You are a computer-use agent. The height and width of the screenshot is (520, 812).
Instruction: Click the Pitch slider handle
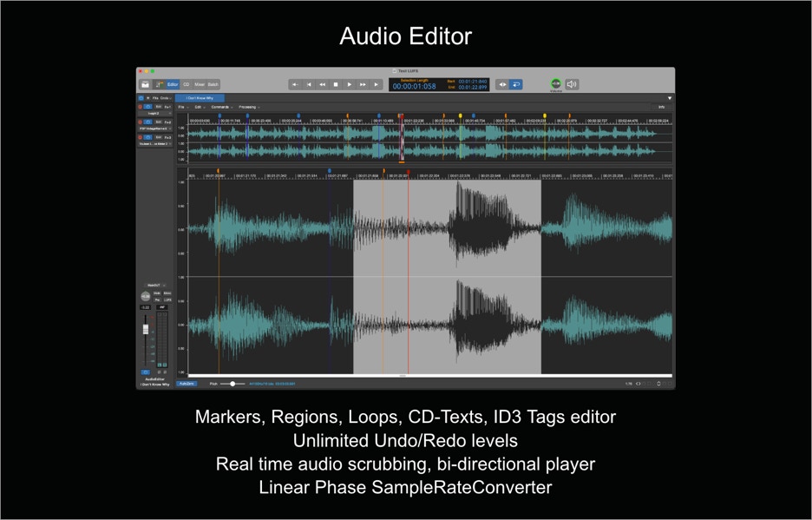[x=232, y=384]
